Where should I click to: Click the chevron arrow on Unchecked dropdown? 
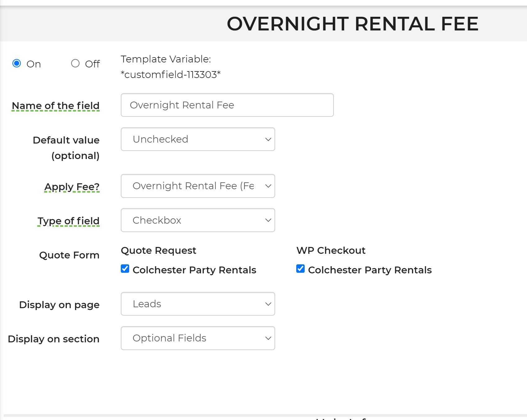(268, 139)
